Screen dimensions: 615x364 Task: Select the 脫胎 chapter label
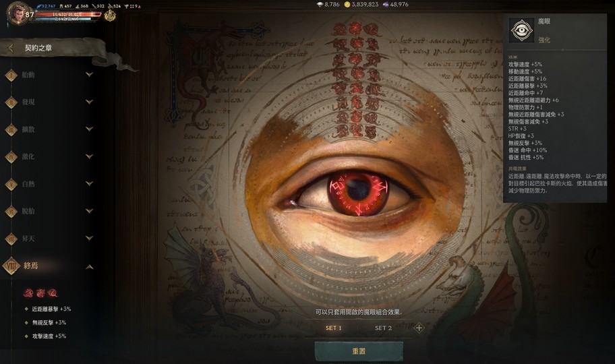tap(28, 211)
